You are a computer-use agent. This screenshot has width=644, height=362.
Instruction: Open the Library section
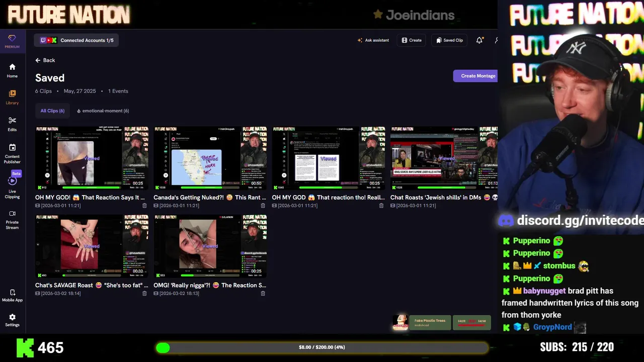[x=12, y=98]
